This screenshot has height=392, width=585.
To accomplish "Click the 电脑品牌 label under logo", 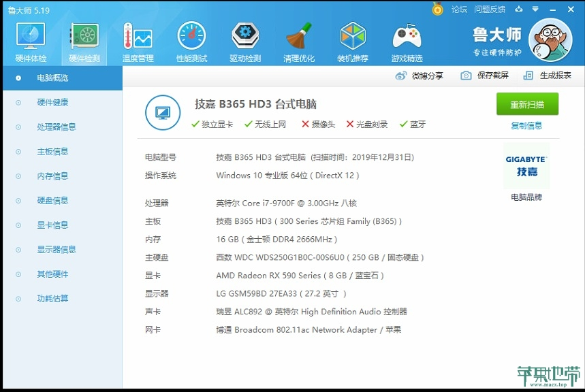I will coord(526,197).
